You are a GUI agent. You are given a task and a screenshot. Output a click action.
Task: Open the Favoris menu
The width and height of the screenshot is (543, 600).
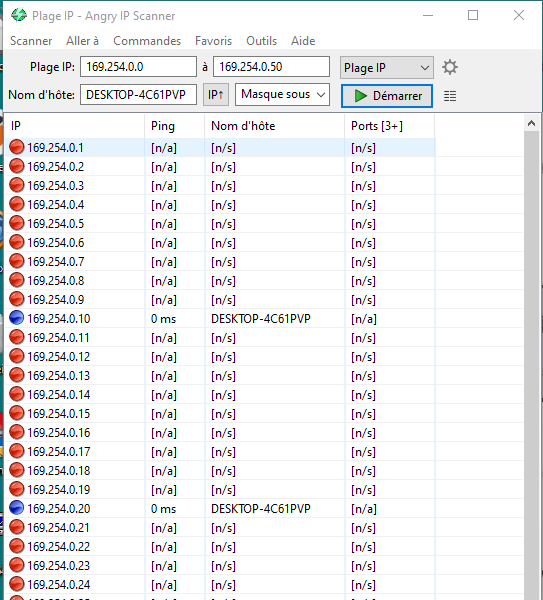(213, 41)
